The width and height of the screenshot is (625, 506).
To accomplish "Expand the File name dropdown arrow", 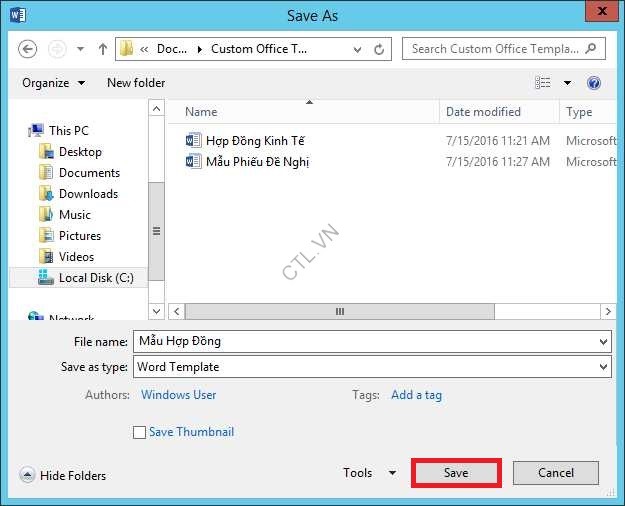I will (603, 342).
